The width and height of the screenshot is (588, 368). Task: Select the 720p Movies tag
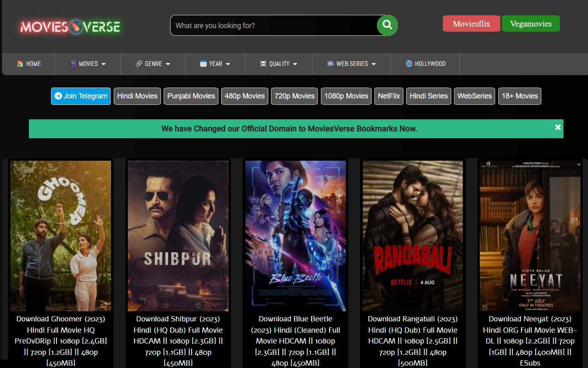[x=294, y=96]
